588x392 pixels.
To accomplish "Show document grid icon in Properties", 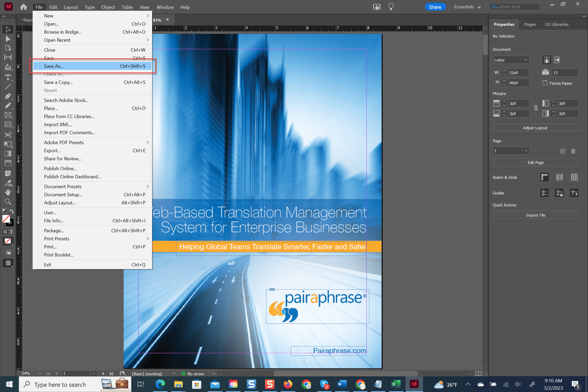I will click(x=574, y=177).
